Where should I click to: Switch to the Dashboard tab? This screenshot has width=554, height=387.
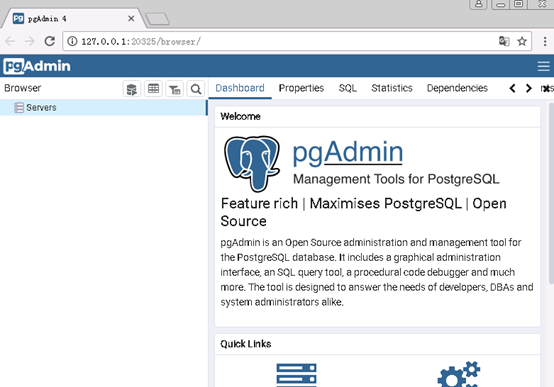click(x=240, y=88)
